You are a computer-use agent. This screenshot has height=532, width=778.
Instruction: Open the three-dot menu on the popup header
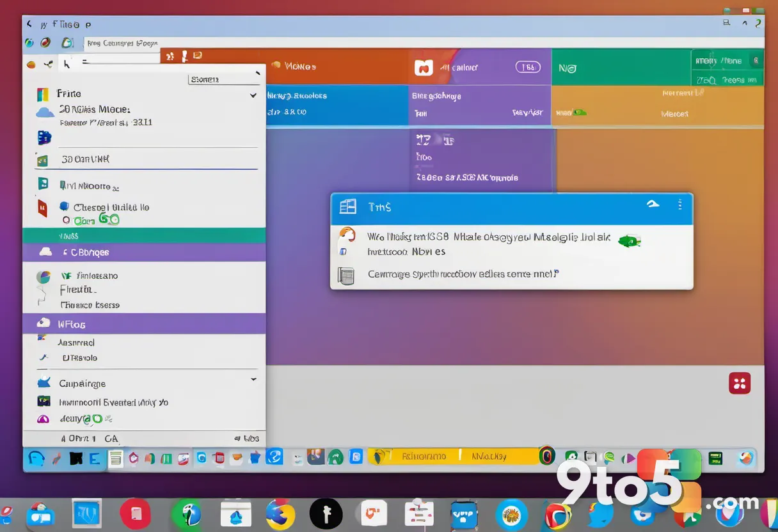pyautogui.click(x=679, y=205)
